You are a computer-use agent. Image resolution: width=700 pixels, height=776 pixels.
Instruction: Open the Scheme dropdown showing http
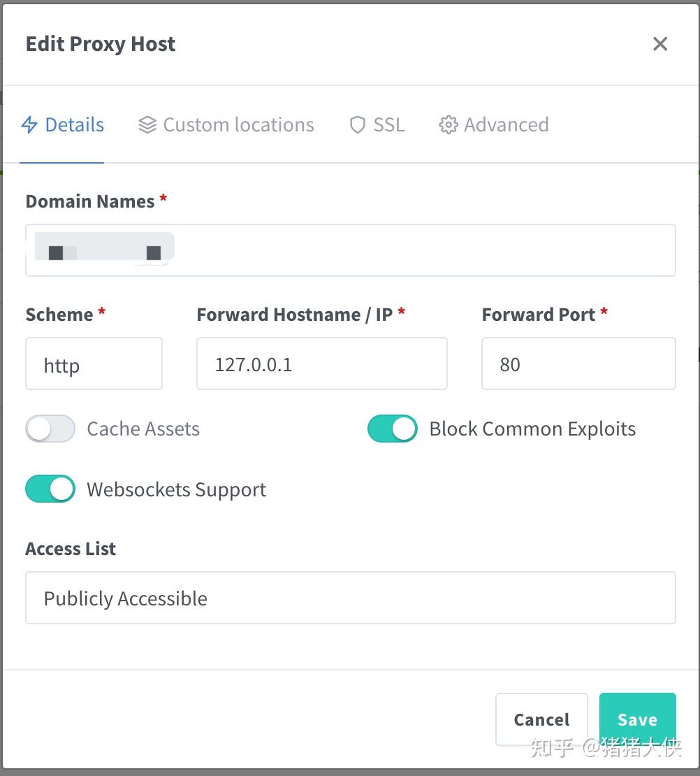(x=94, y=364)
